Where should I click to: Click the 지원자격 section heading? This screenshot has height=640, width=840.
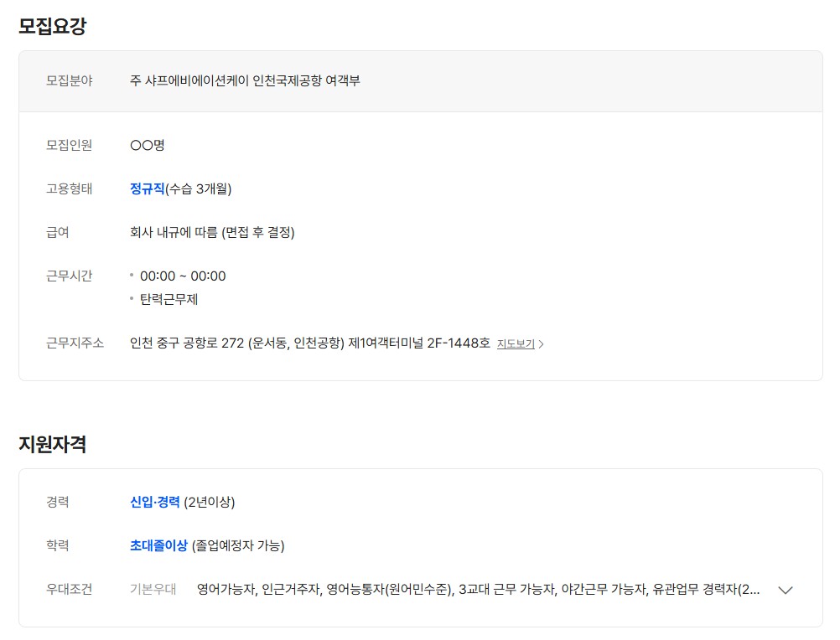click(52, 444)
